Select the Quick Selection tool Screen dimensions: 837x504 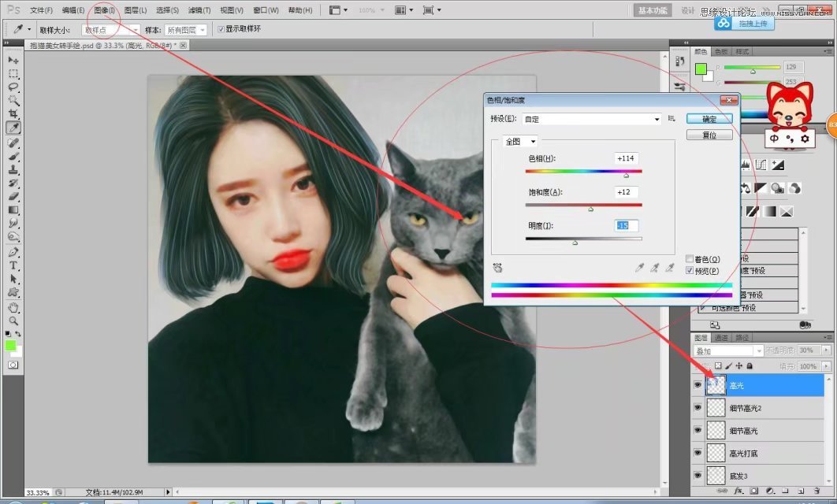point(13,100)
